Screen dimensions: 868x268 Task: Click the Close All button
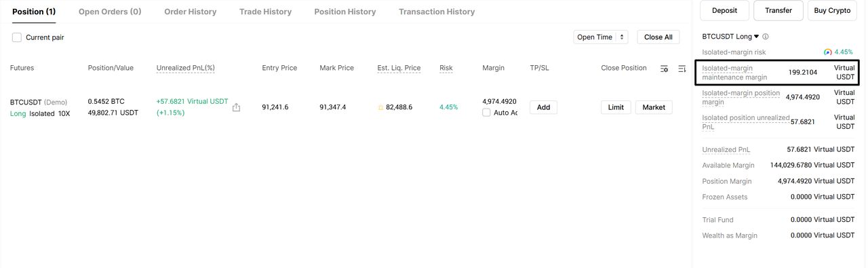(658, 37)
